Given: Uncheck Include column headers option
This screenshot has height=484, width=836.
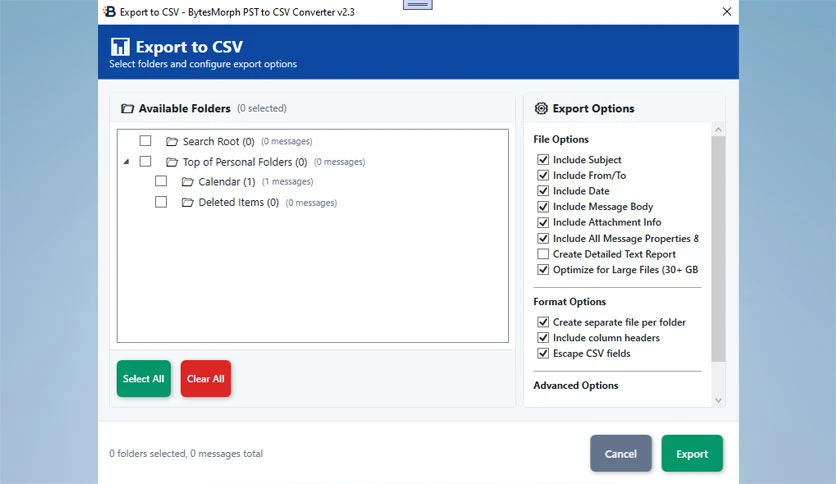Looking at the screenshot, I should 543,337.
